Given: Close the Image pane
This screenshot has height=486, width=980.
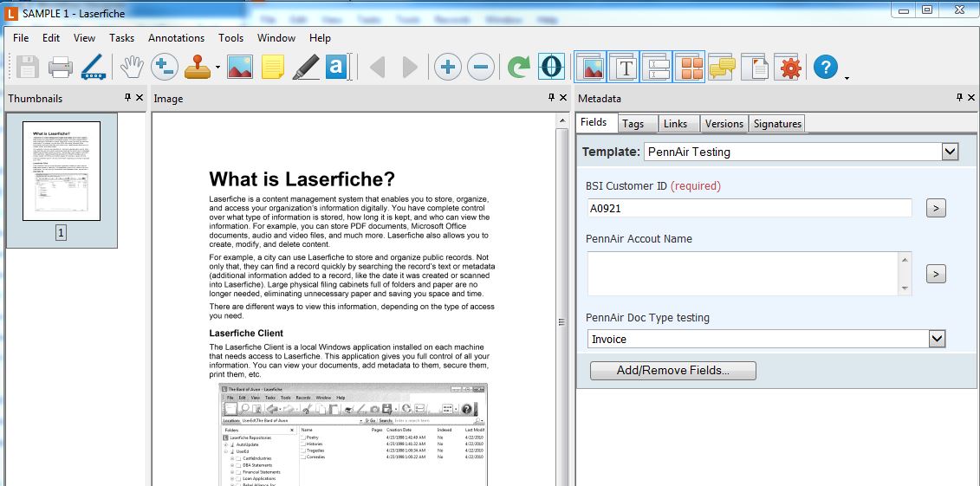Looking at the screenshot, I should pos(563,97).
